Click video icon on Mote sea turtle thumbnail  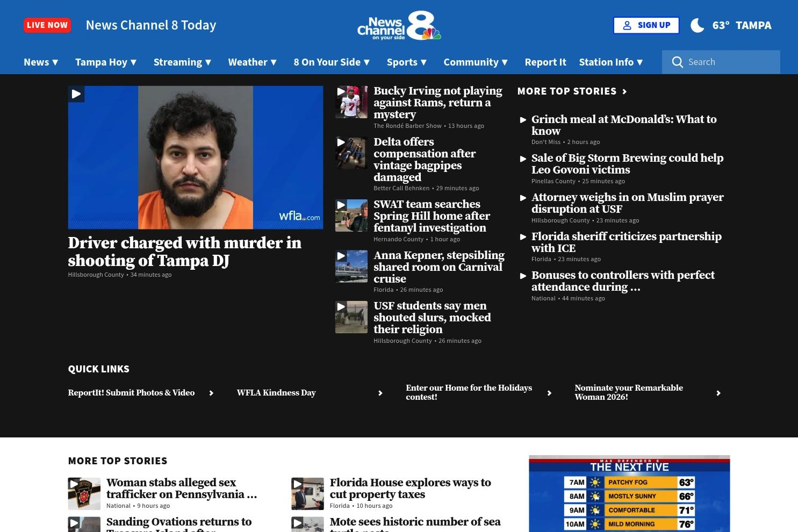tap(297, 523)
